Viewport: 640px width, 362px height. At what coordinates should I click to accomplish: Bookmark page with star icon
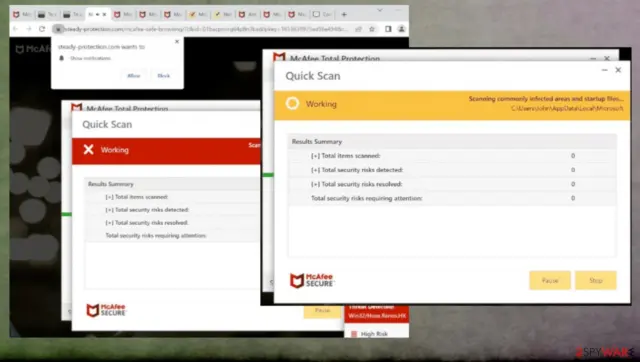tap(372, 29)
